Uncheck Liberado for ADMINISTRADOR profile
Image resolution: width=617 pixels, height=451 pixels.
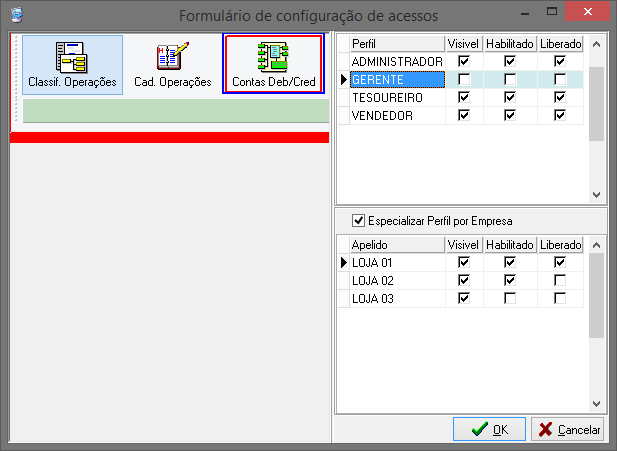[559, 62]
